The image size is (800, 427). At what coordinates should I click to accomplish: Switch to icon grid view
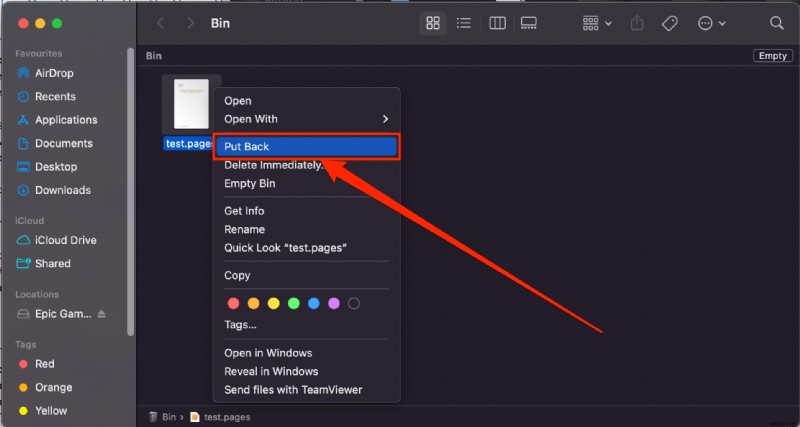tap(433, 23)
